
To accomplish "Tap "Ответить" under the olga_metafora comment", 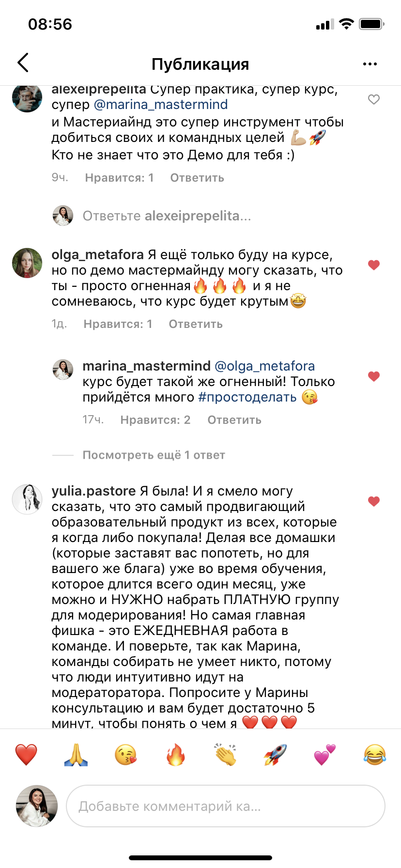I will pyautogui.click(x=196, y=324).
